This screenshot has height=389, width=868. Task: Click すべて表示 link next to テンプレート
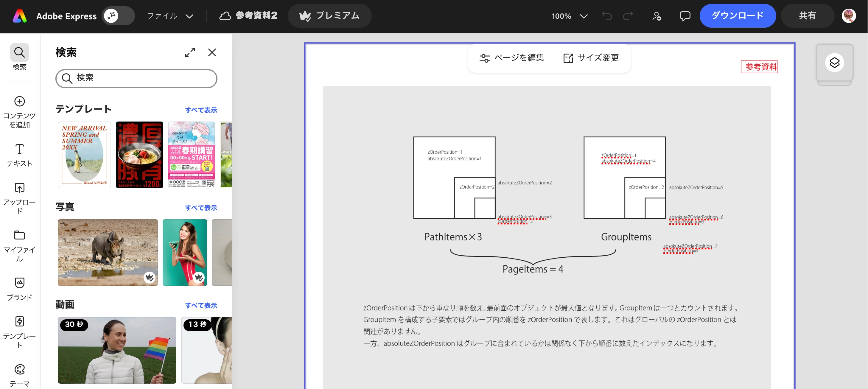(201, 110)
